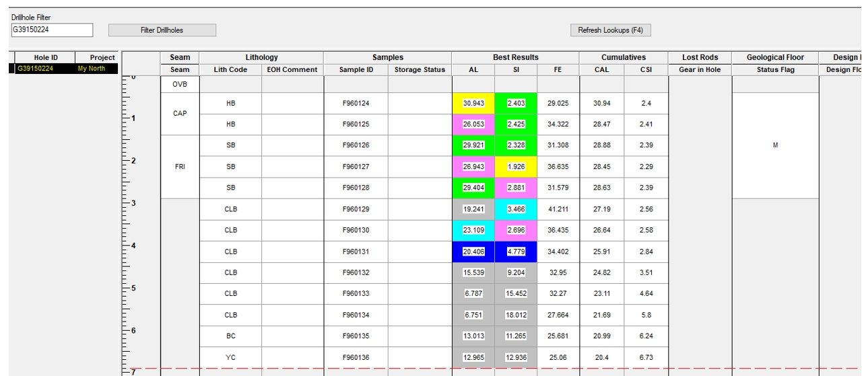Click the Status Flag cell showing M

tap(775, 145)
